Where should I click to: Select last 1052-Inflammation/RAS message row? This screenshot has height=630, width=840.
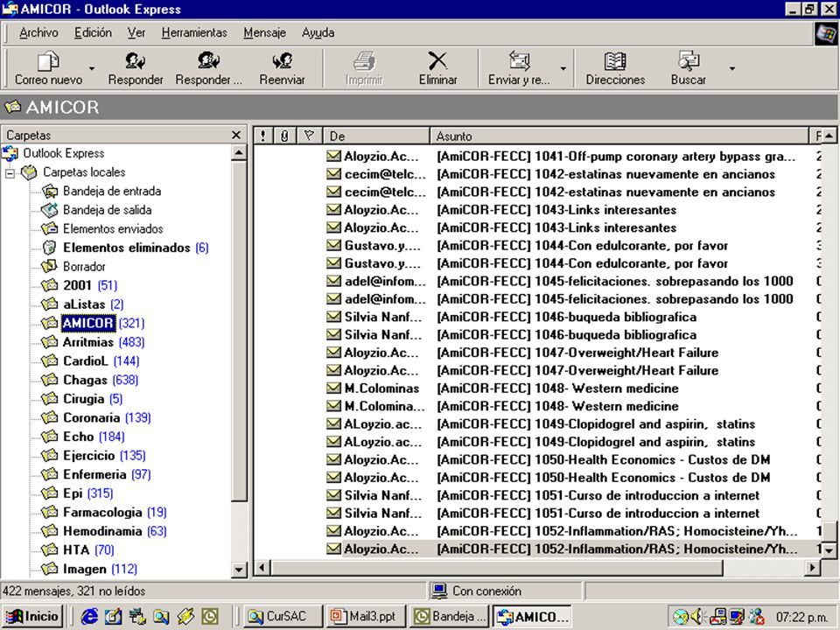538,549
